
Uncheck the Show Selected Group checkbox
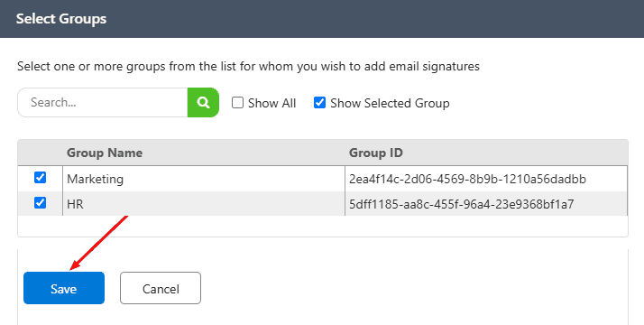click(319, 102)
